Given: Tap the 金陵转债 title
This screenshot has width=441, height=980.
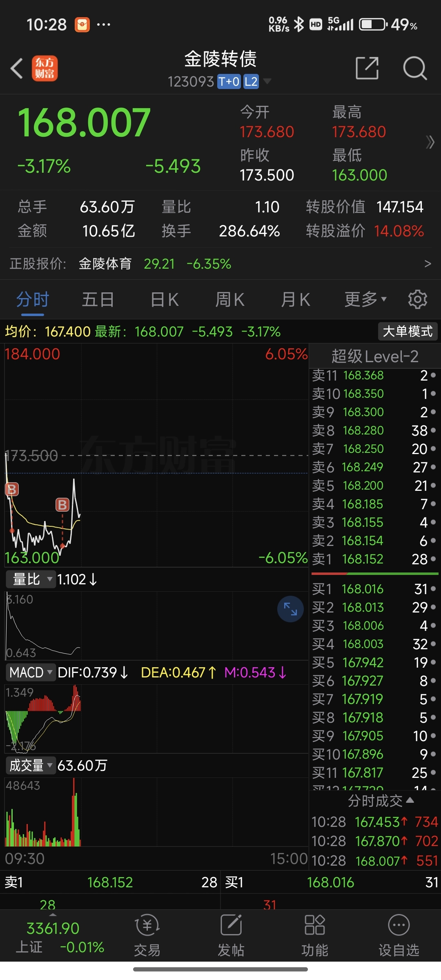Looking at the screenshot, I should coord(220,59).
